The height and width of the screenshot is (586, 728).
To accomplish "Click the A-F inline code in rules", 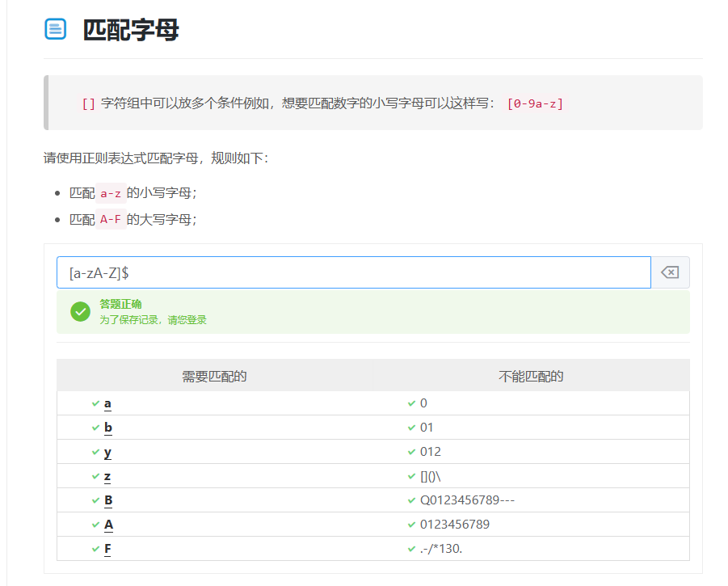I will tap(111, 219).
